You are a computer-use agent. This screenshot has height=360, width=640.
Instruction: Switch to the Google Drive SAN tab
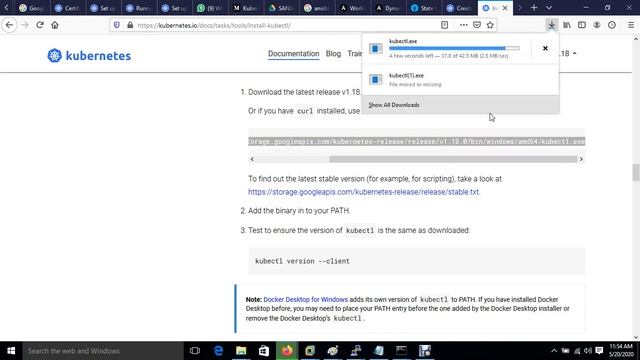281,8
